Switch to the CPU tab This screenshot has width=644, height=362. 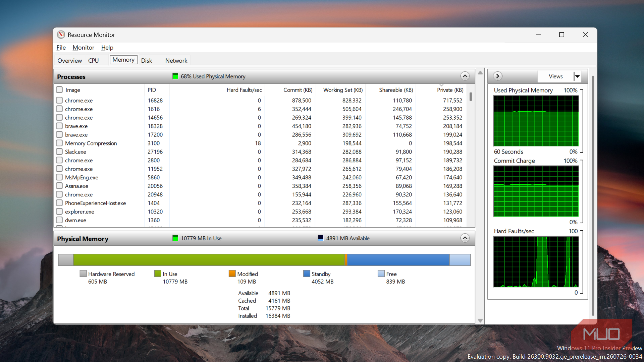(x=93, y=61)
